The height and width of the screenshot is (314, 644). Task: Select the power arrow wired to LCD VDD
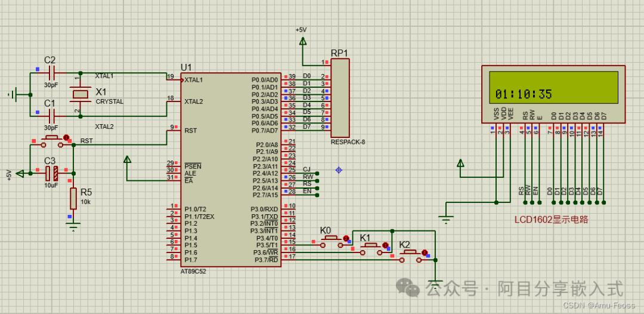(460, 163)
